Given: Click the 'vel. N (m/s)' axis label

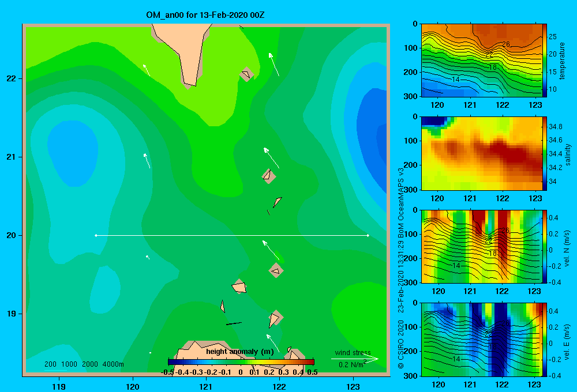Looking at the screenshot, I should [x=567, y=248].
